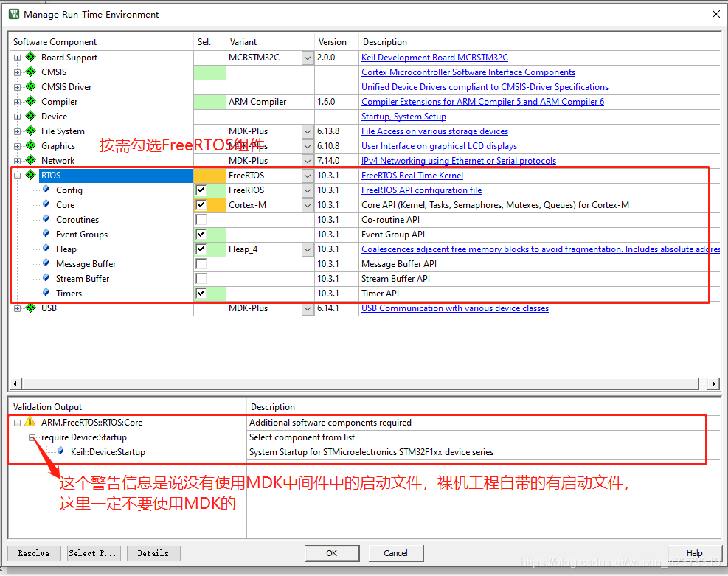Uncheck the Timers component checkbox
The image size is (728, 576).
point(201,294)
